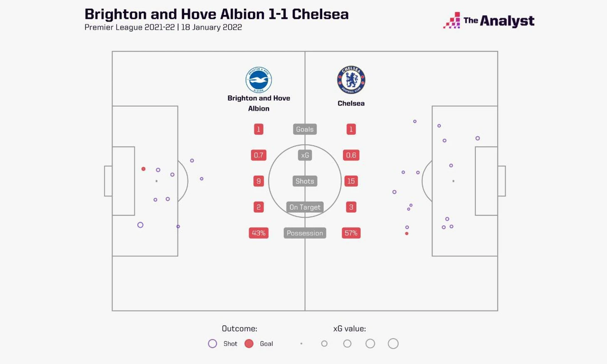Click the large shot circle in Brighton's box
This screenshot has height=364, width=607.
point(141,225)
